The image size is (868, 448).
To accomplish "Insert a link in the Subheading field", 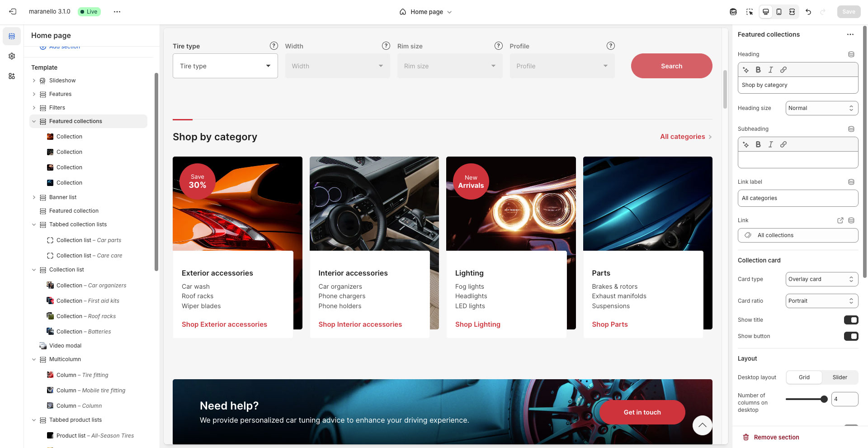I will click(x=783, y=144).
